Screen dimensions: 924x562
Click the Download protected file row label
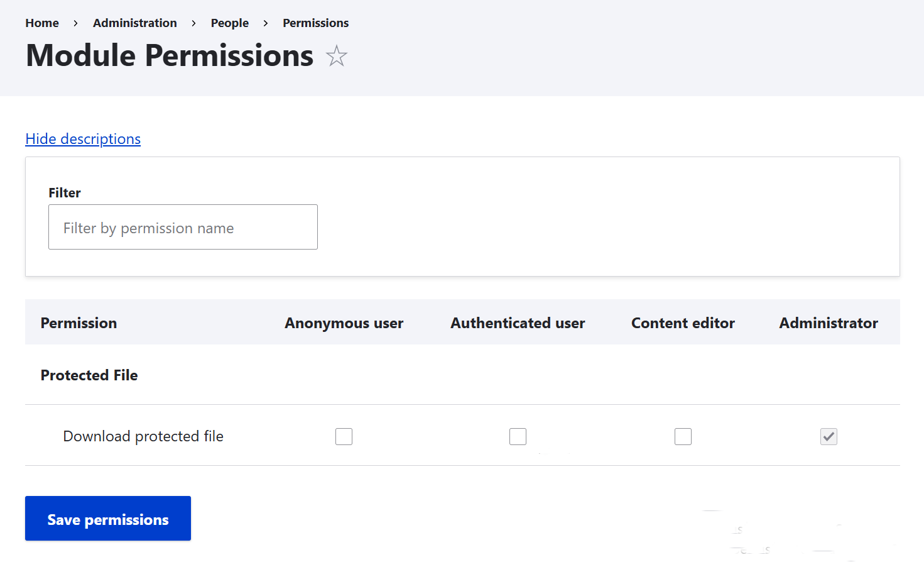(143, 436)
